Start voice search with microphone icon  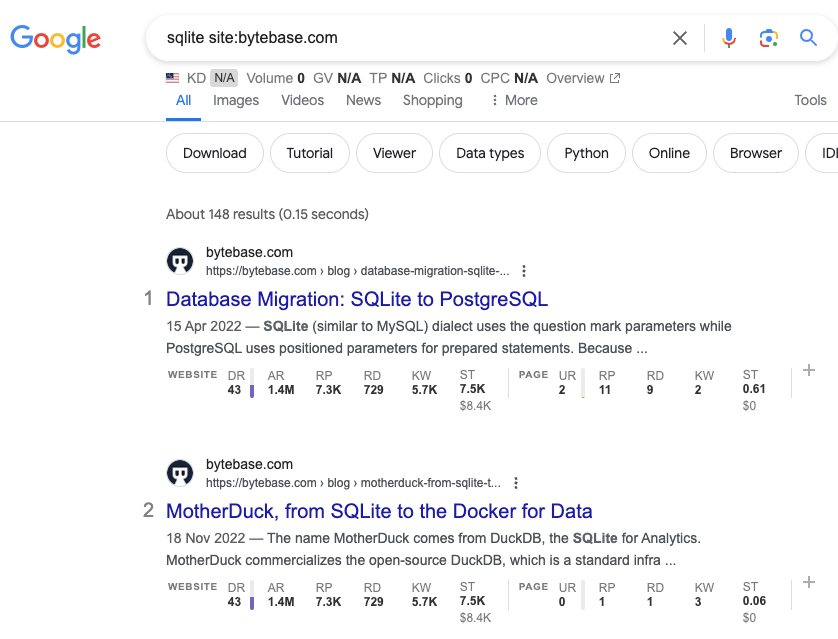coord(729,38)
